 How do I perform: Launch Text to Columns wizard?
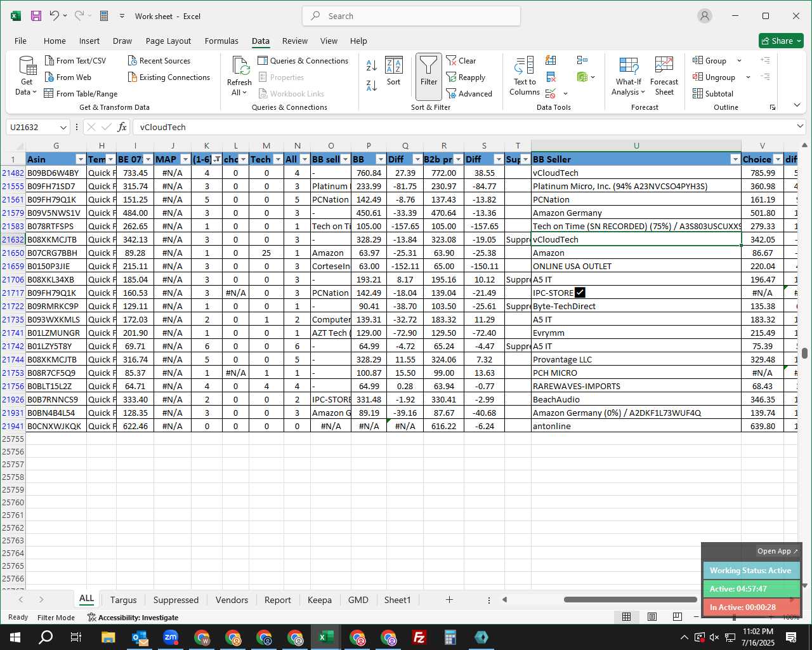coord(525,76)
